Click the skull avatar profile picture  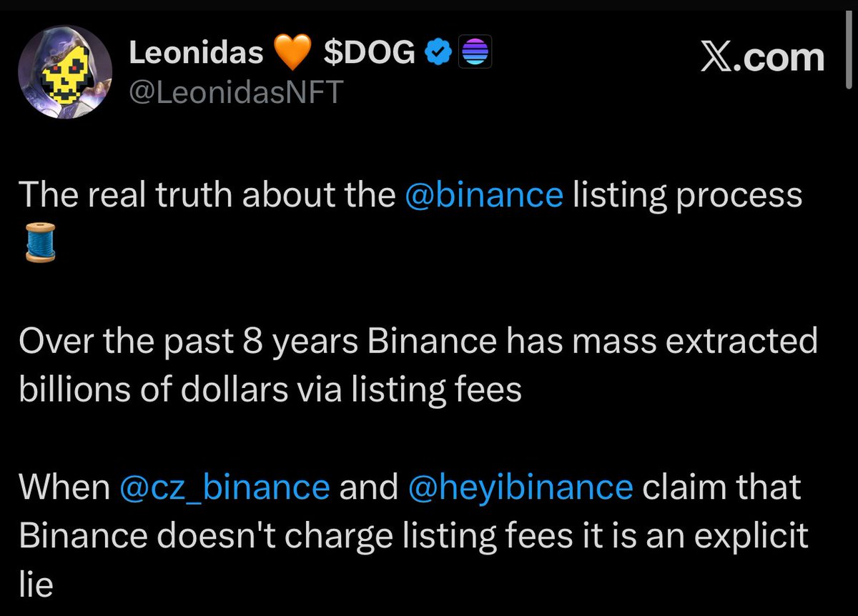(65, 76)
